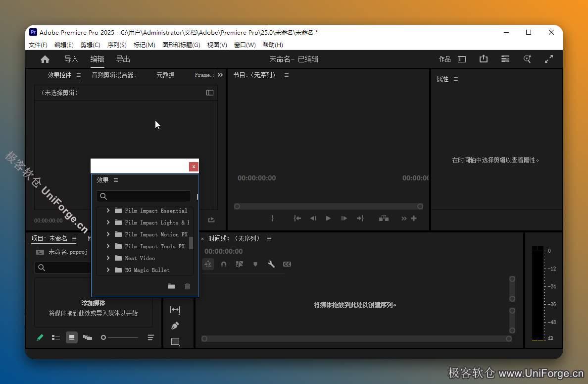Image resolution: width=588 pixels, height=384 pixels.
Task: Click the timeline horizontal zoom scroll bar
Action: pyautogui.click(x=356, y=338)
